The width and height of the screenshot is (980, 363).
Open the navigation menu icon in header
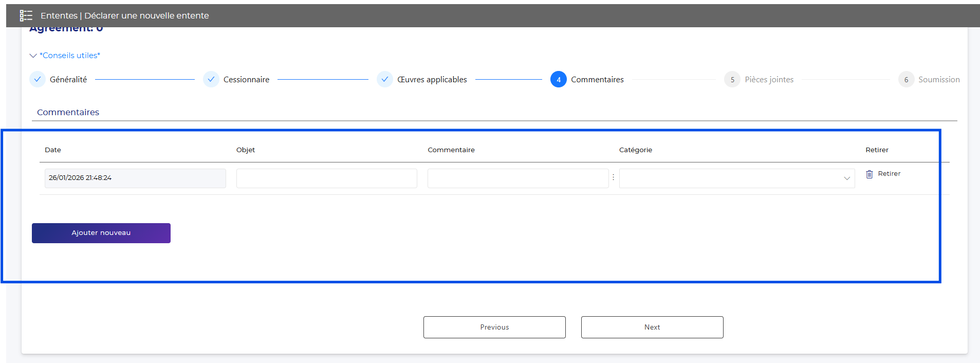point(26,15)
